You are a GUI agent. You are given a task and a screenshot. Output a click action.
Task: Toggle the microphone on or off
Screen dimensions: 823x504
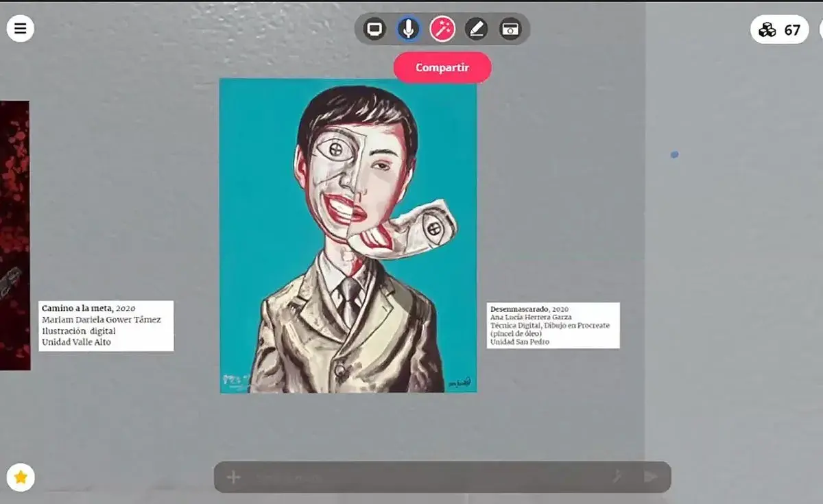408,29
